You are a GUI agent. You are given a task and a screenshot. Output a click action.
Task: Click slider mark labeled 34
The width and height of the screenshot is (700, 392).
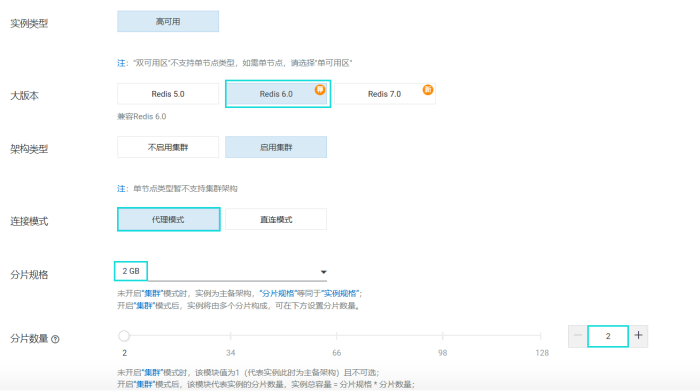coord(230,353)
